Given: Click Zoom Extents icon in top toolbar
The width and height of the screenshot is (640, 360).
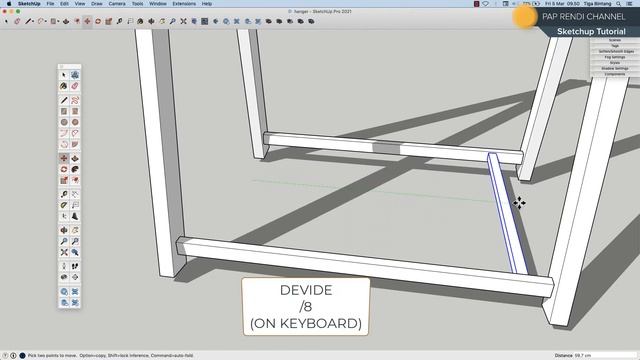Looking at the screenshot, I should tap(183, 21).
